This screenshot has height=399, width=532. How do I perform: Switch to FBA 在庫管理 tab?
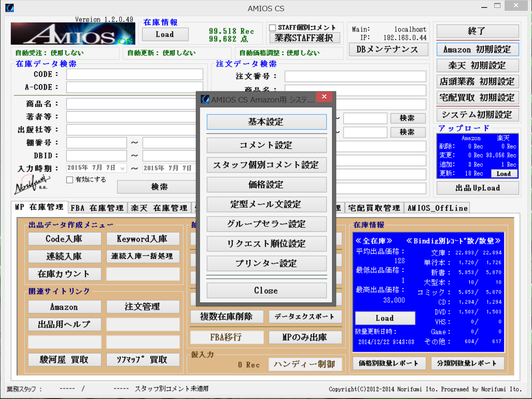click(97, 208)
